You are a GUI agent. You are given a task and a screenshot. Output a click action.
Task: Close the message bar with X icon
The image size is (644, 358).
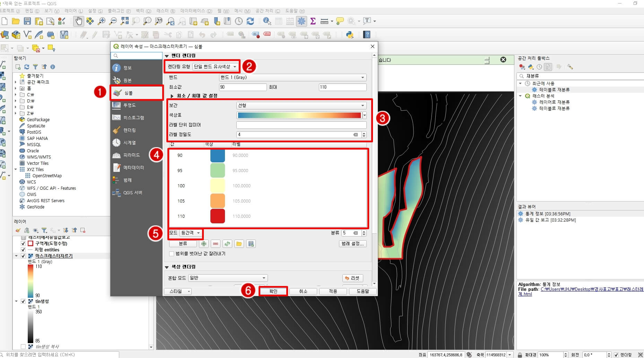pos(503,60)
